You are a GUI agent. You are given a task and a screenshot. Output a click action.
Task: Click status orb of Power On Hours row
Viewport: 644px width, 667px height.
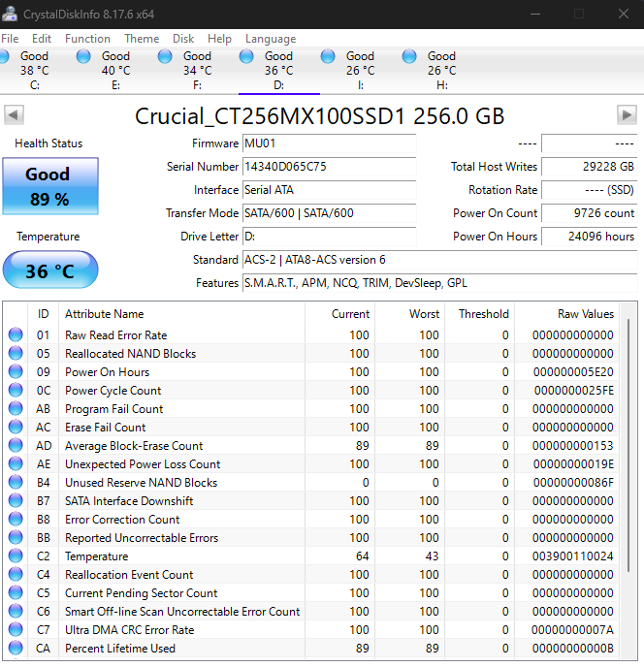(16, 371)
